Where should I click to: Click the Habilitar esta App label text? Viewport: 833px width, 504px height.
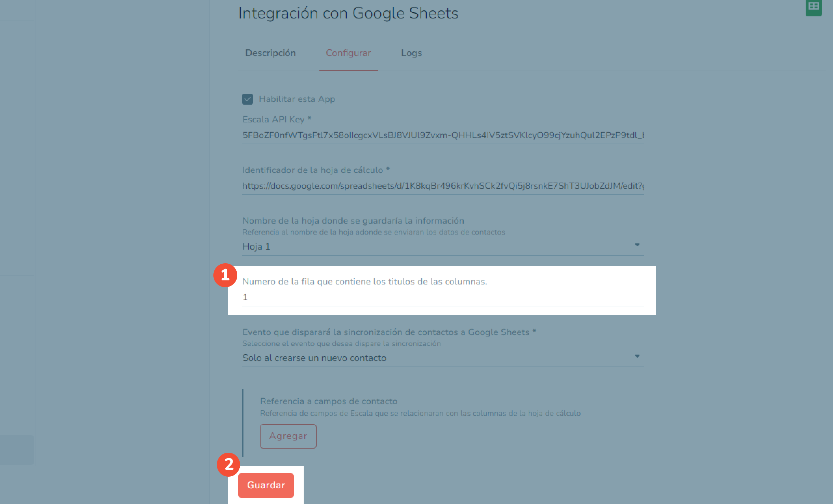297,99
